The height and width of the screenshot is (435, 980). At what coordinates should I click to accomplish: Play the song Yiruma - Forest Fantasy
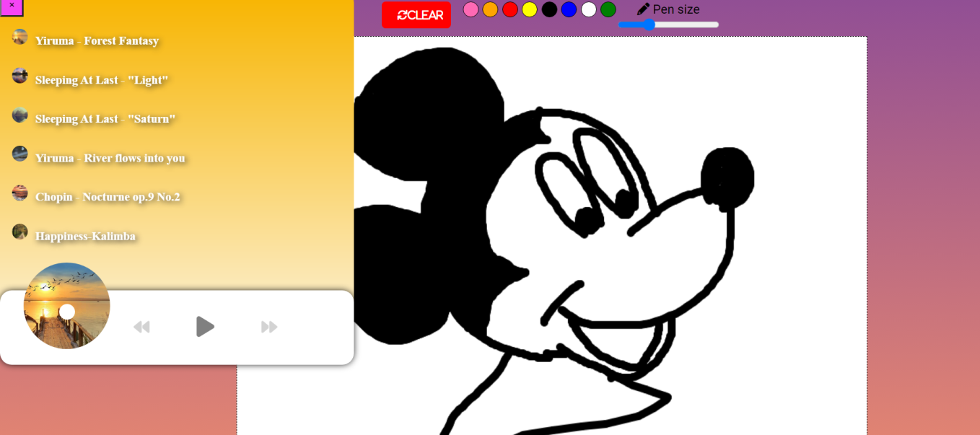click(97, 40)
